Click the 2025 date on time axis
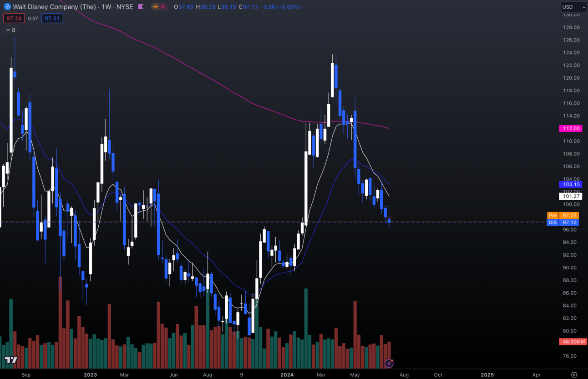Image resolution: width=588 pixels, height=379 pixels. pyautogui.click(x=487, y=375)
